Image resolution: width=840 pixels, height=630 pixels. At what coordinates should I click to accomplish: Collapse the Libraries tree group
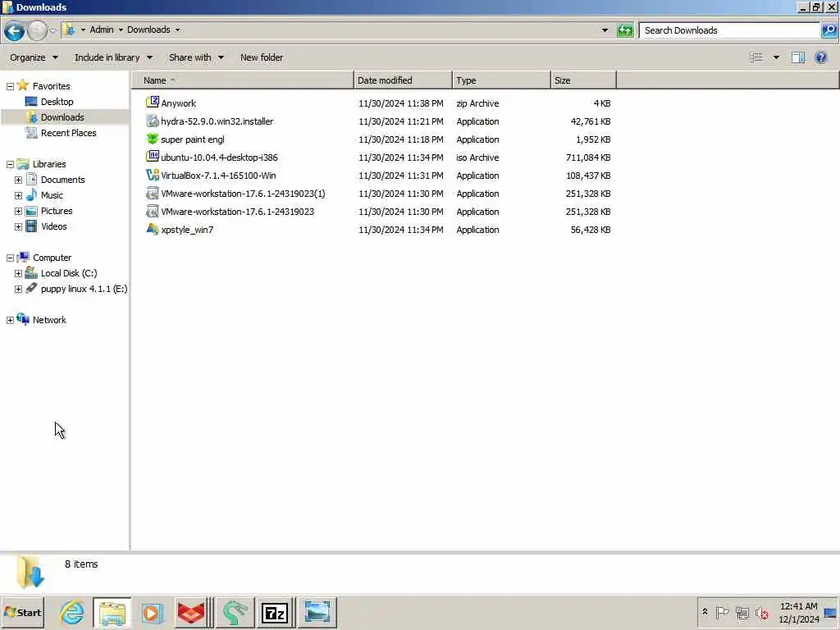(x=10, y=164)
